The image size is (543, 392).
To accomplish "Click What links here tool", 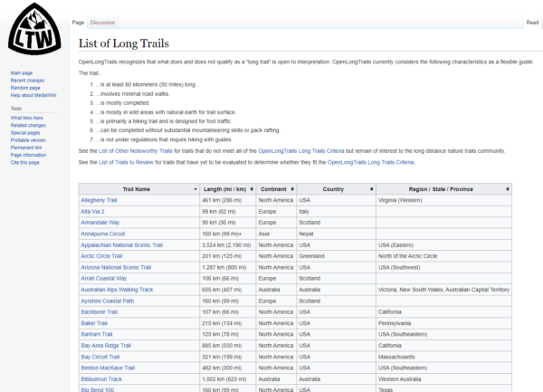I will point(28,118).
